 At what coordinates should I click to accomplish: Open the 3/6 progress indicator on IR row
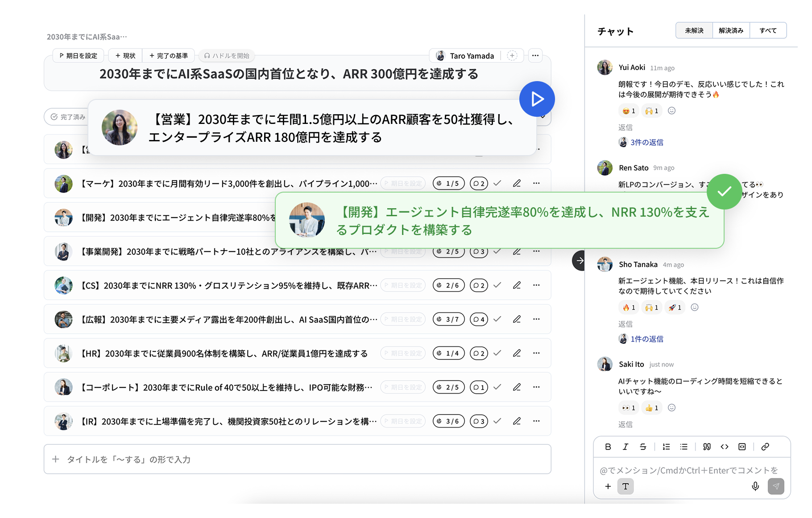449,421
